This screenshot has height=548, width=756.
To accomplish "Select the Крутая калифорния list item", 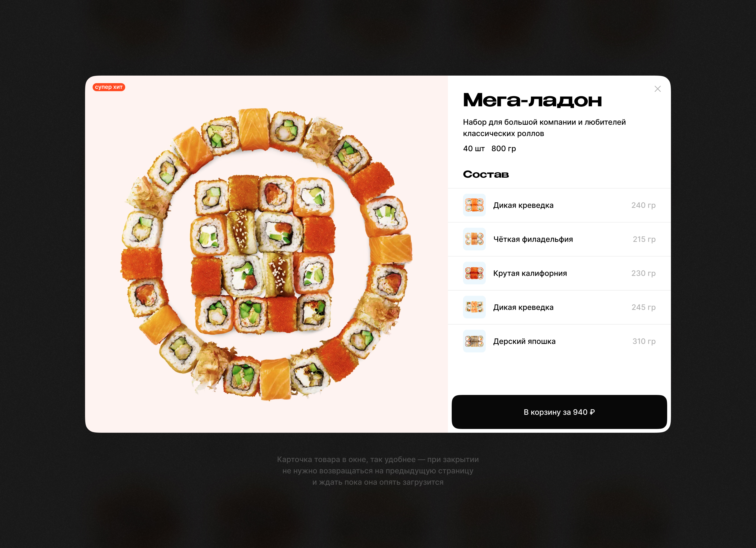I will click(559, 273).
